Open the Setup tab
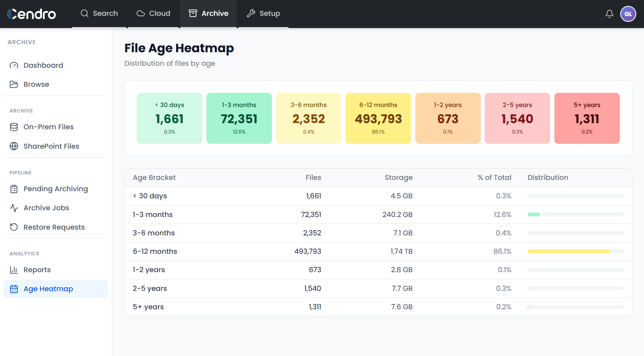The width and height of the screenshot is (644, 356). [263, 14]
